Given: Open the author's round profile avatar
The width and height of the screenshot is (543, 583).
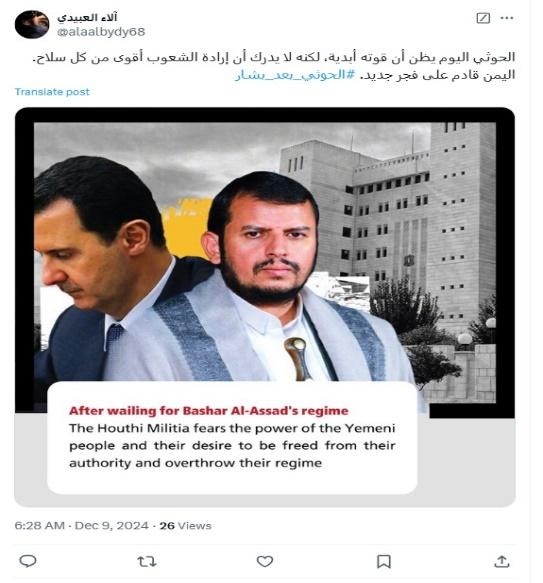Looking at the screenshot, I should [32, 25].
